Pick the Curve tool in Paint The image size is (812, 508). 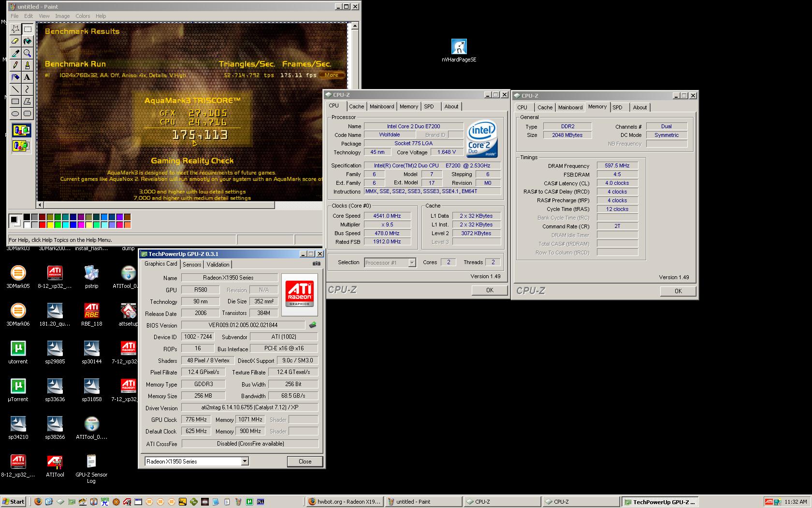(28, 89)
